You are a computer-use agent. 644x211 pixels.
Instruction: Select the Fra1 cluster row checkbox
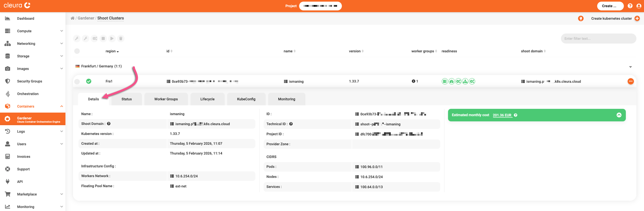coord(77,81)
